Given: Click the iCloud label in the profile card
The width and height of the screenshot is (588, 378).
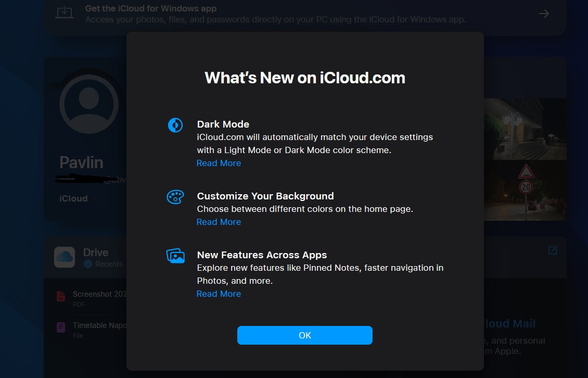Looking at the screenshot, I should click(x=73, y=198).
